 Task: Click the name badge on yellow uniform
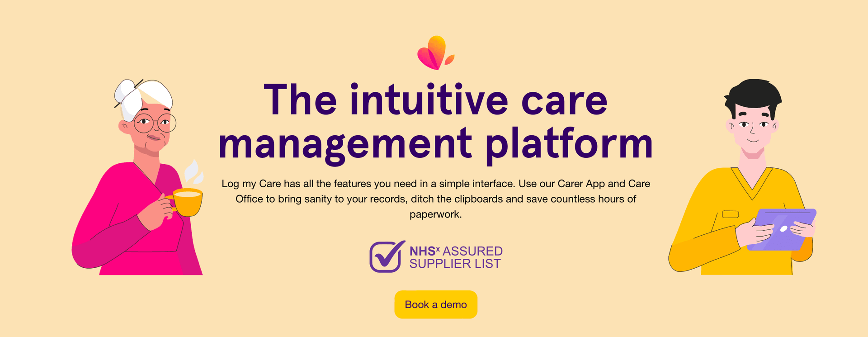pos(730,214)
